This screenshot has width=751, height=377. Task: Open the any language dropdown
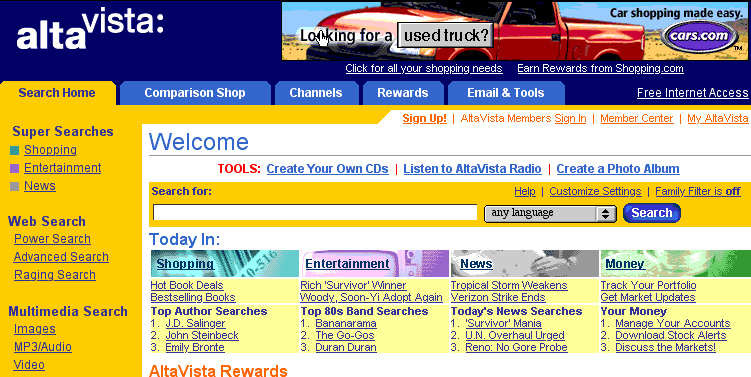click(x=550, y=213)
